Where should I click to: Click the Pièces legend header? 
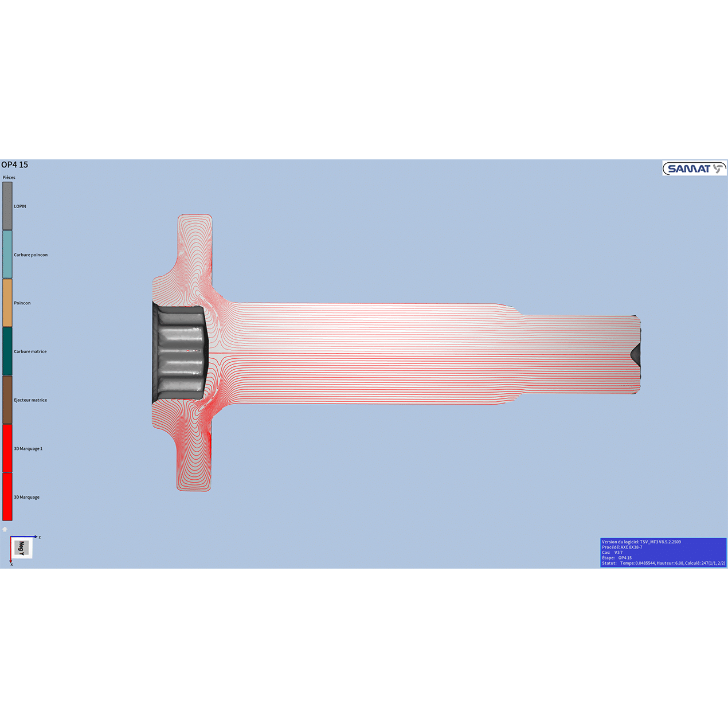(9, 178)
